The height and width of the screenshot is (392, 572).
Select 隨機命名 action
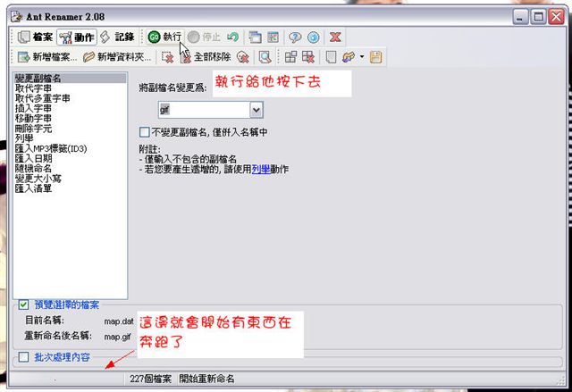(70, 168)
